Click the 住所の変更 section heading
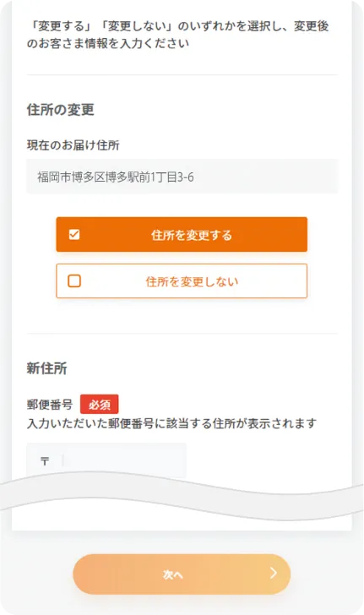This screenshot has width=364, height=615. point(61,110)
